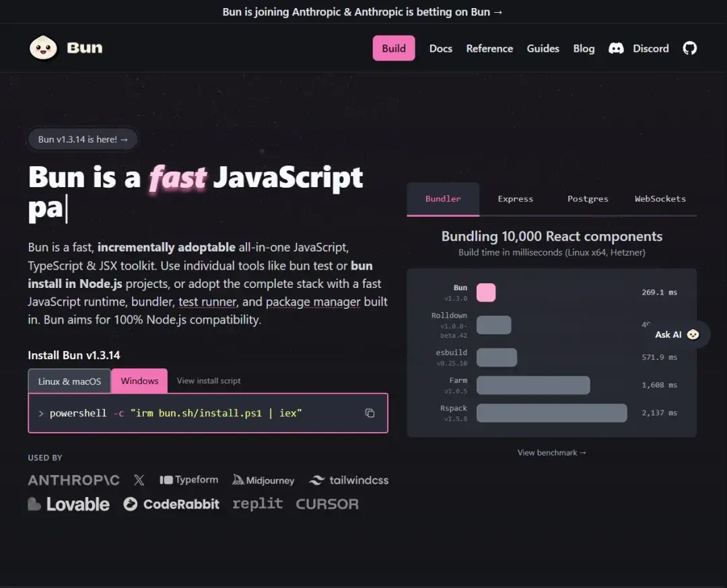Click the Bundling 10,000 React components heading
This screenshot has height=588, width=727.
(x=552, y=236)
